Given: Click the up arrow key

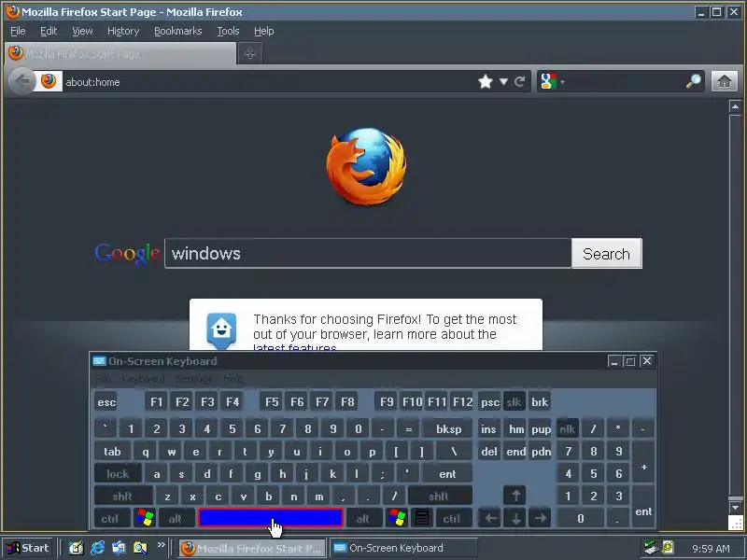Looking at the screenshot, I should [x=515, y=496].
